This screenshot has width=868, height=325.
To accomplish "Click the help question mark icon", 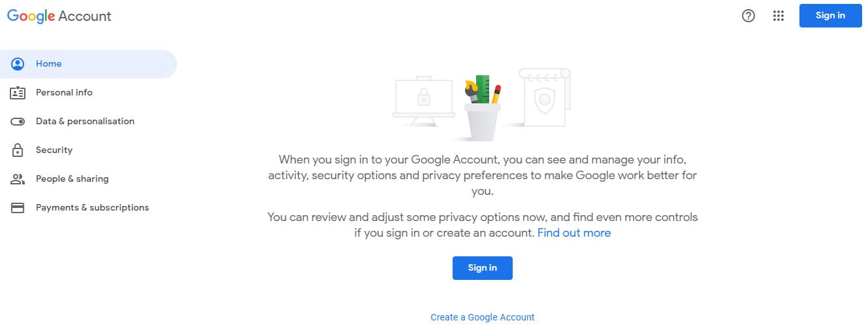I will 748,16.
